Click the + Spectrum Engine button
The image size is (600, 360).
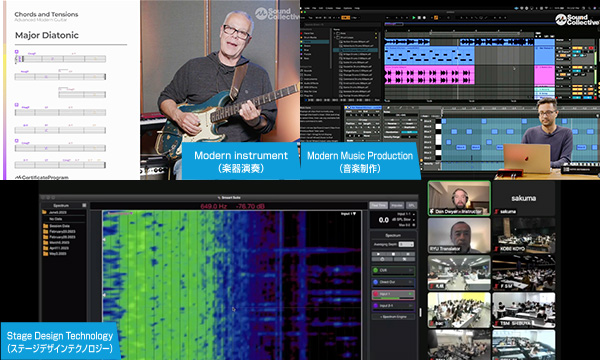point(393,317)
